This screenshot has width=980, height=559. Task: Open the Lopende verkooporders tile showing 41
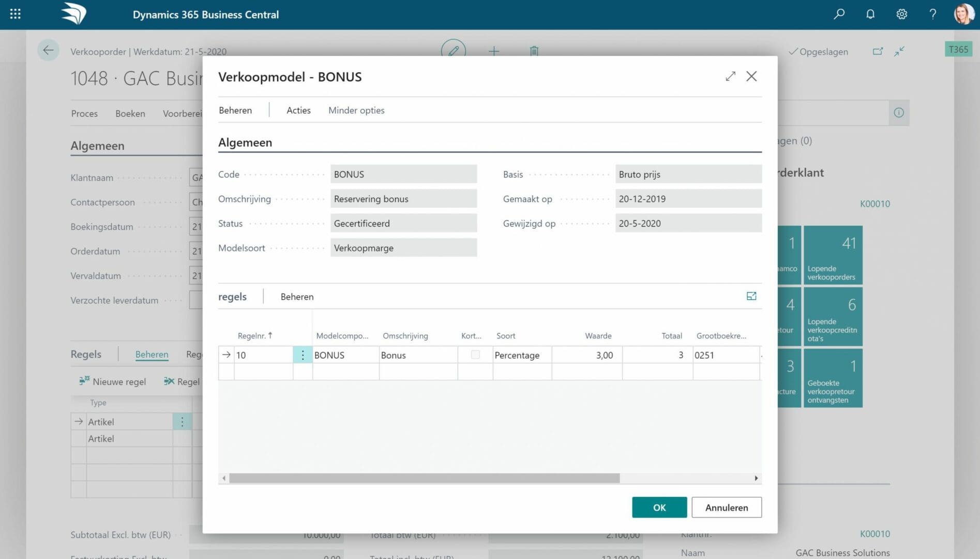[833, 255]
